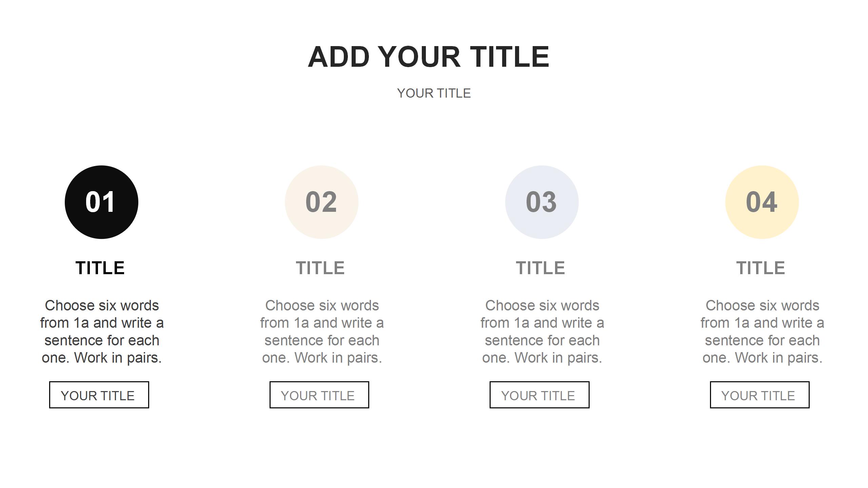Click the YOUR TITLE subtitle under the heading
This screenshot has width=868, height=488.
(x=434, y=93)
